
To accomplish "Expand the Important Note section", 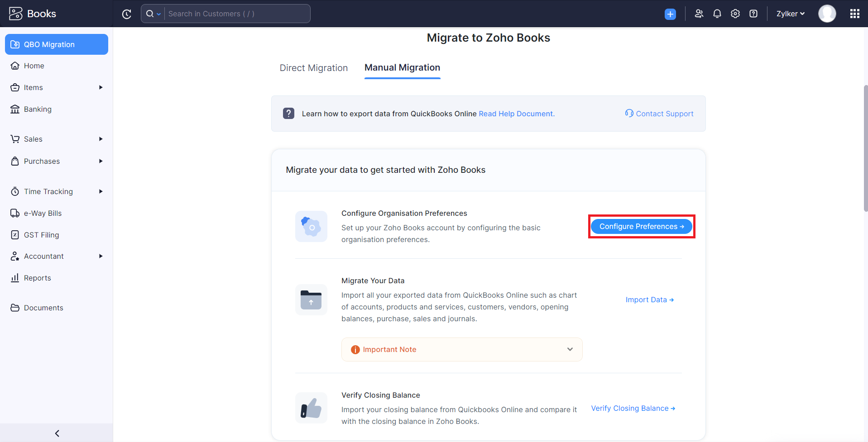I will coord(462,349).
